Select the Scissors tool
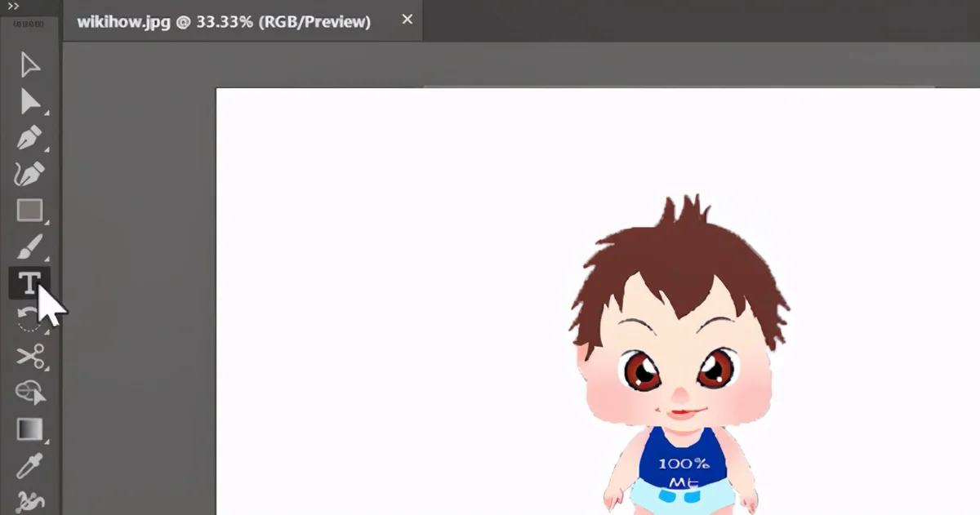 [30, 357]
